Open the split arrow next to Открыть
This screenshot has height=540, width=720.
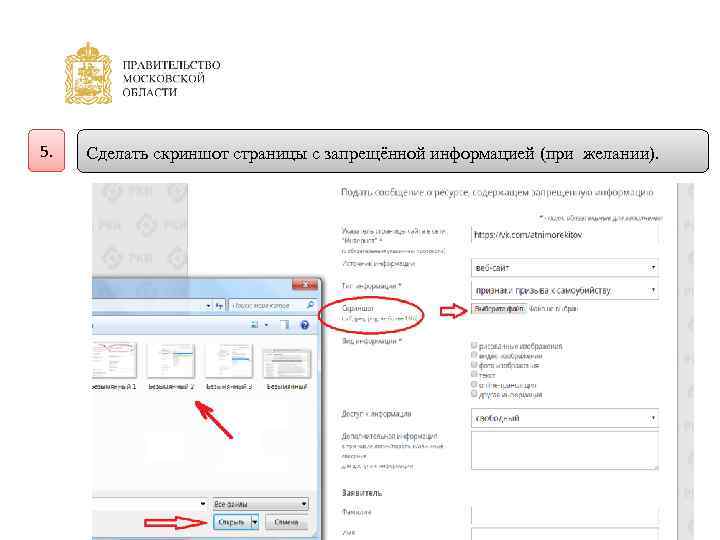[x=255, y=522]
